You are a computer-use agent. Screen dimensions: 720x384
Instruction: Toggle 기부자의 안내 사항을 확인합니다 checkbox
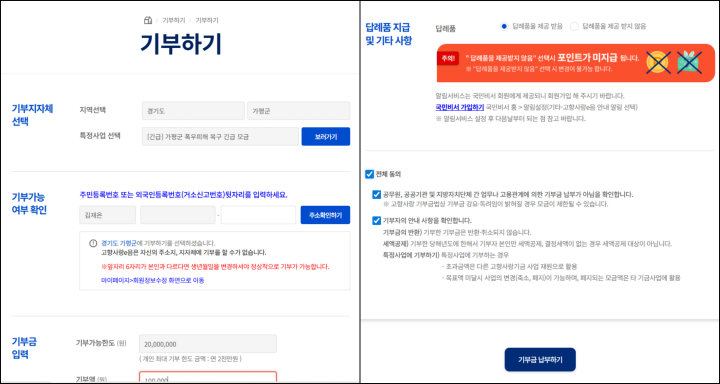point(377,221)
